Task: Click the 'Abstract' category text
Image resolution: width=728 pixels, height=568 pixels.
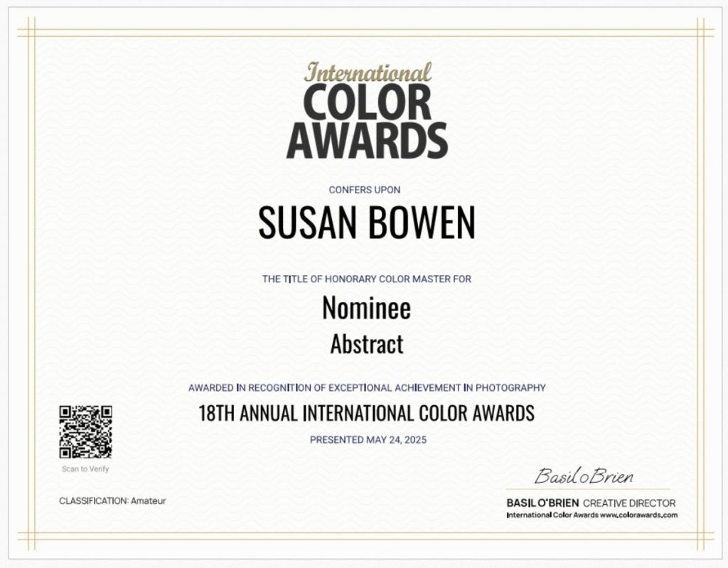Action: [x=367, y=344]
